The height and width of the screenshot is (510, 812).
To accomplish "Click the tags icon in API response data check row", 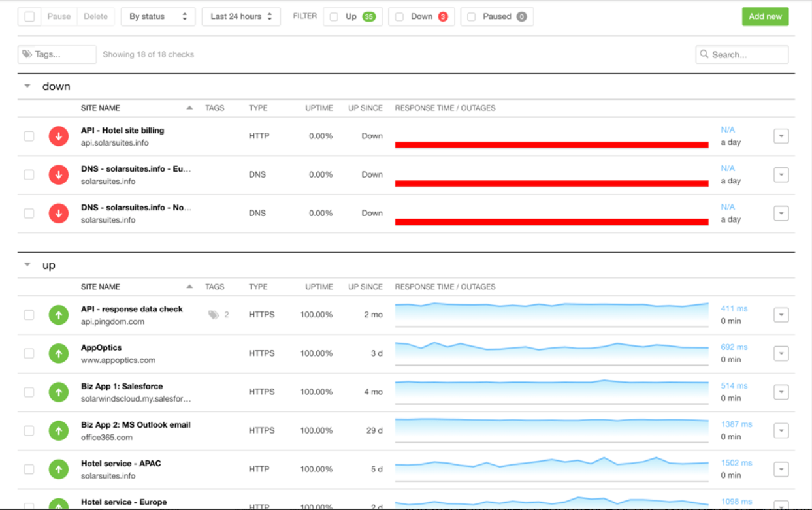I will (x=214, y=315).
